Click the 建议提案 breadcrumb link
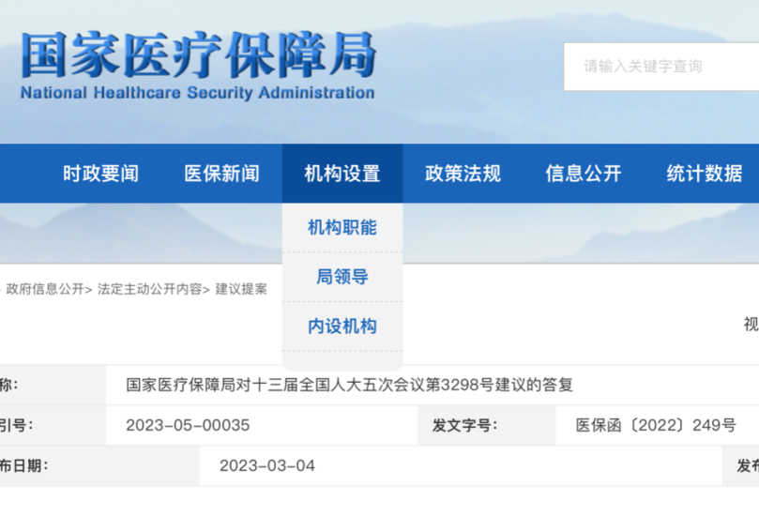Screen dimensions: 759x532 pyautogui.click(x=241, y=289)
